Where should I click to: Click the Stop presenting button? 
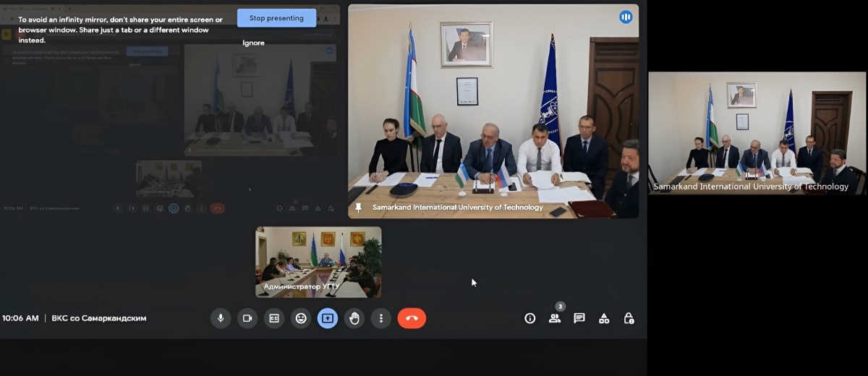coord(276,18)
